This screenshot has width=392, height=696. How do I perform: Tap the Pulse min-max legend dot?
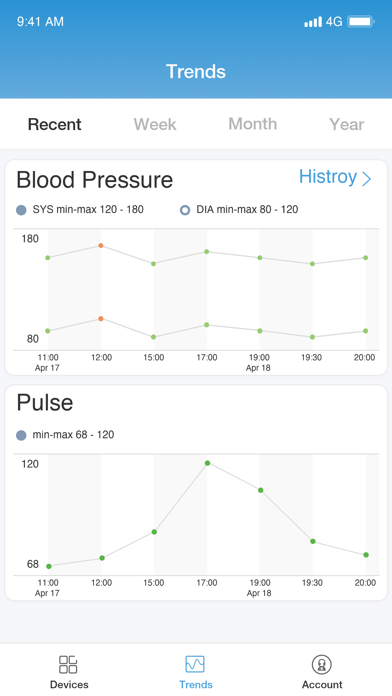pos(21,435)
